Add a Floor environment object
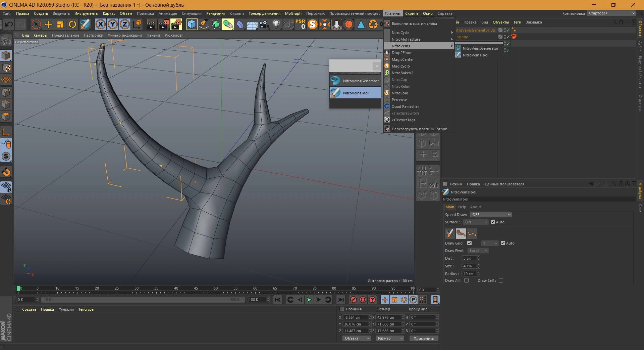This screenshot has height=350, width=644. click(252, 24)
